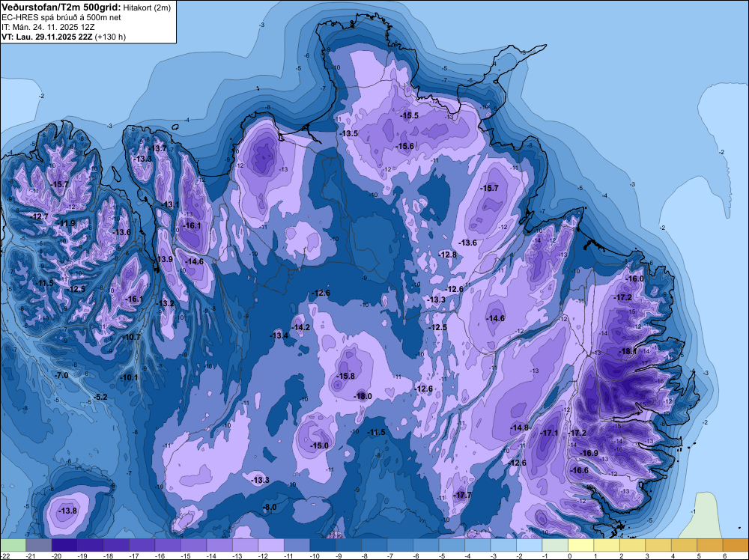This screenshot has width=749, height=560.
Task: Pick the -18 legend color swatch
Action: pos(116,545)
